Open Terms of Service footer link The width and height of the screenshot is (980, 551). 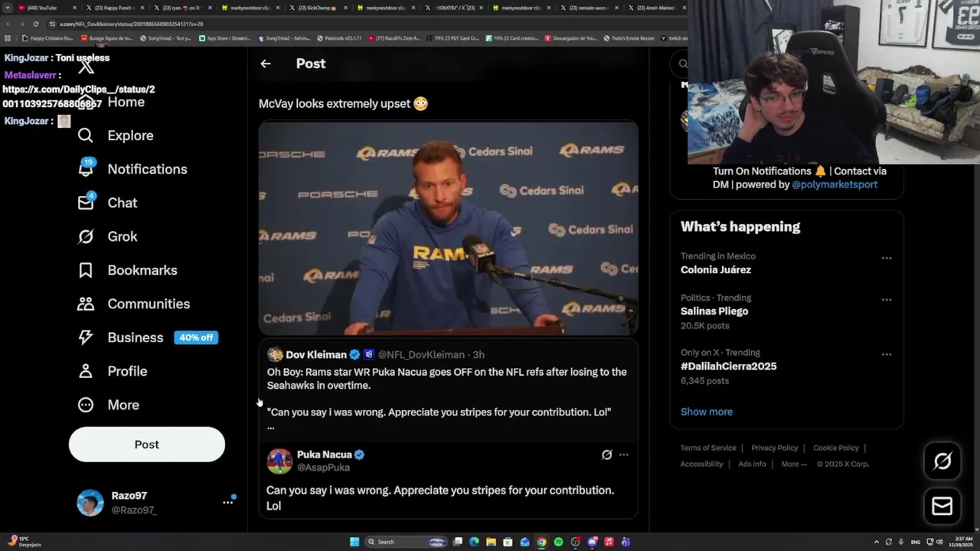708,448
